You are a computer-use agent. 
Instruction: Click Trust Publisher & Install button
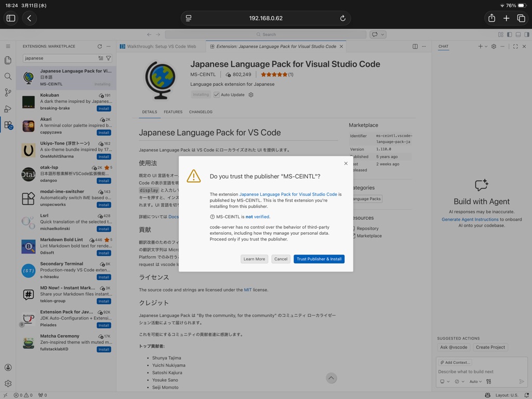pyautogui.click(x=319, y=259)
